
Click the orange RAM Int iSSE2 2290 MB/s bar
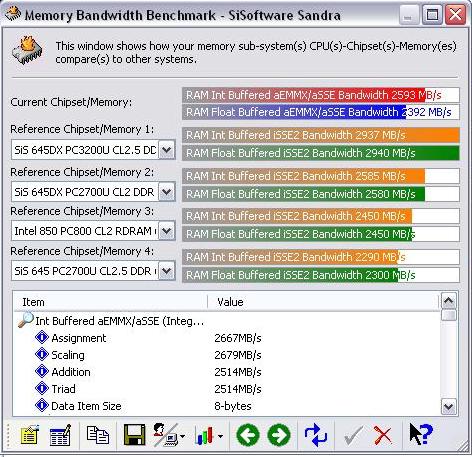point(321,257)
